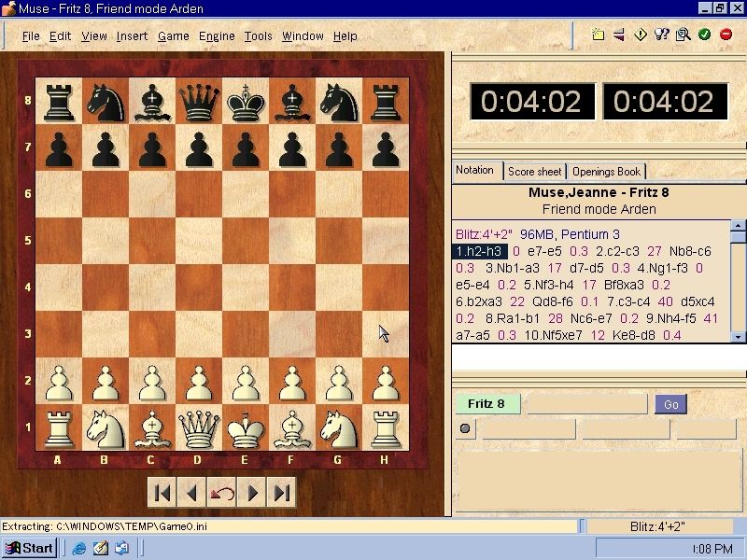Screen dimensions: 747x560
Task: Select the black king on e8
Action: [246, 103]
